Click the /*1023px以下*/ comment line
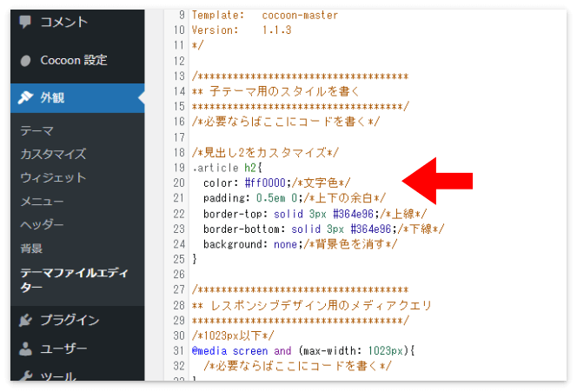The width and height of the screenshot is (577, 392). 233,336
